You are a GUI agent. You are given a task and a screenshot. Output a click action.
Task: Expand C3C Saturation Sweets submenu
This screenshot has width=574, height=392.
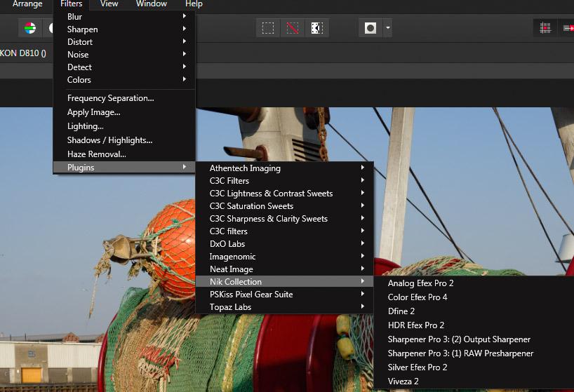(x=284, y=206)
